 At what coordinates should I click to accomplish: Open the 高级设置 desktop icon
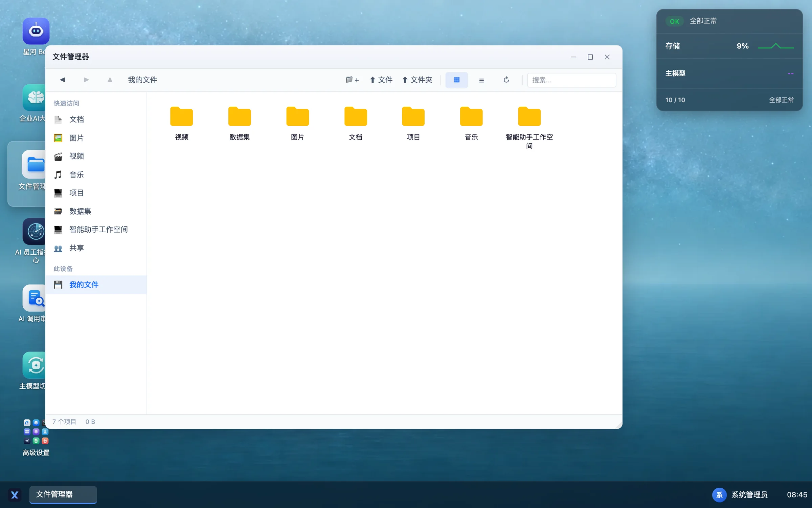click(x=36, y=432)
